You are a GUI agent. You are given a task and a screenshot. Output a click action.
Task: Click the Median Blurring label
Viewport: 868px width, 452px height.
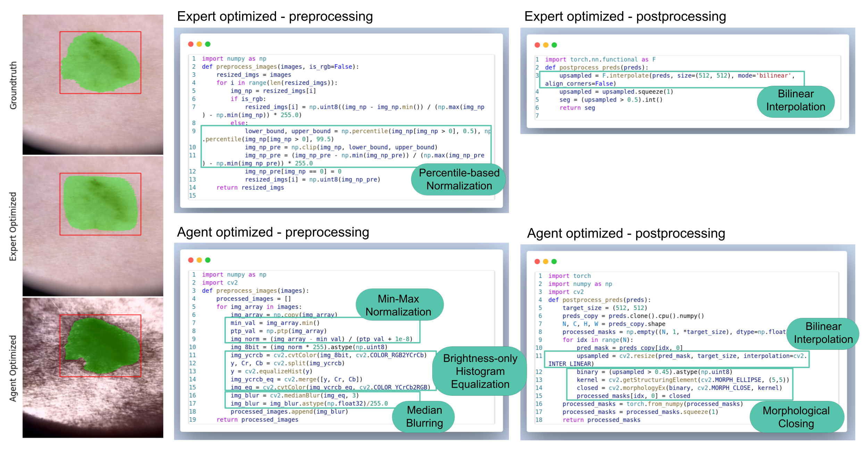[424, 417]
